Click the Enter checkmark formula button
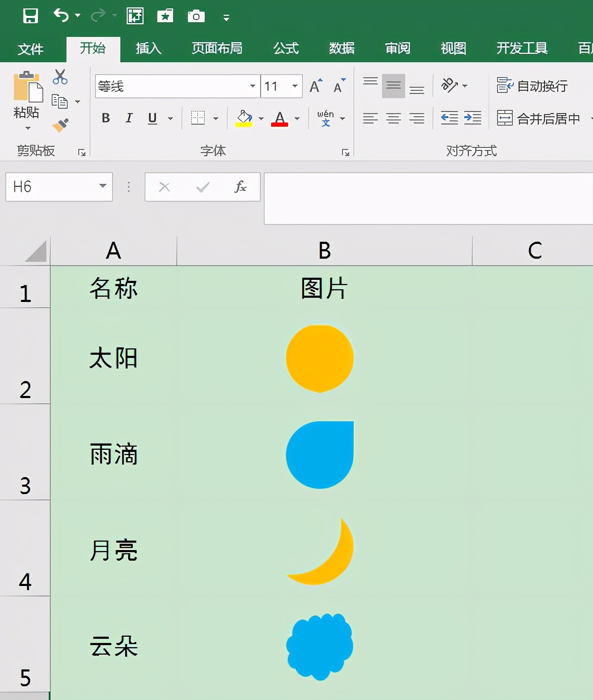The height and width of the screenshot is (700, 593). click(203, 187)
